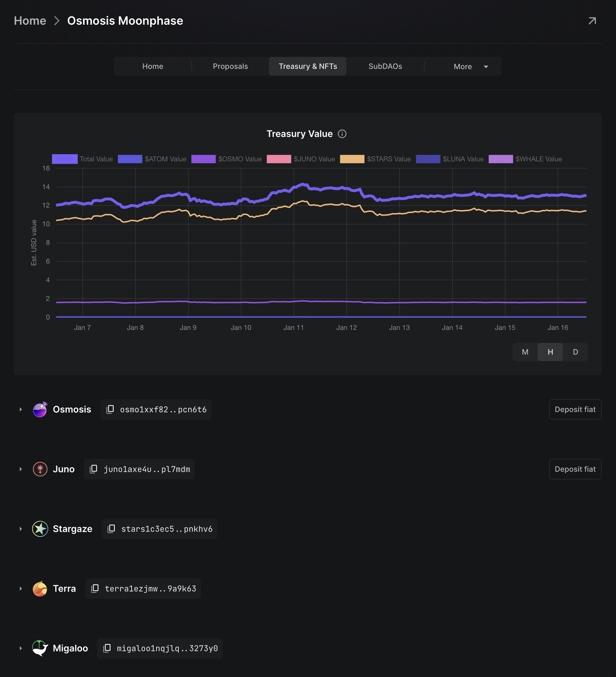The width and height of the screenshot is (616, 677).
Task: Open the SubDAOs tab
Action: click(385, 67)
